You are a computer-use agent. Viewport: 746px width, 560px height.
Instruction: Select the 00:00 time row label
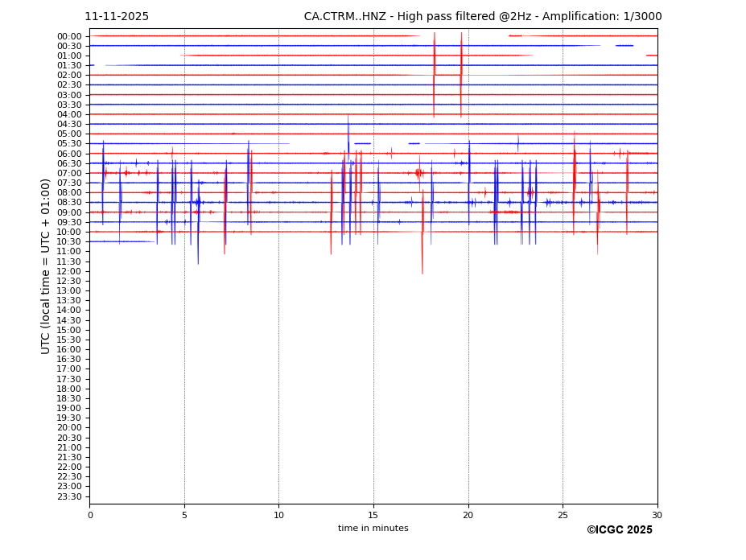[x=69, y=36]
